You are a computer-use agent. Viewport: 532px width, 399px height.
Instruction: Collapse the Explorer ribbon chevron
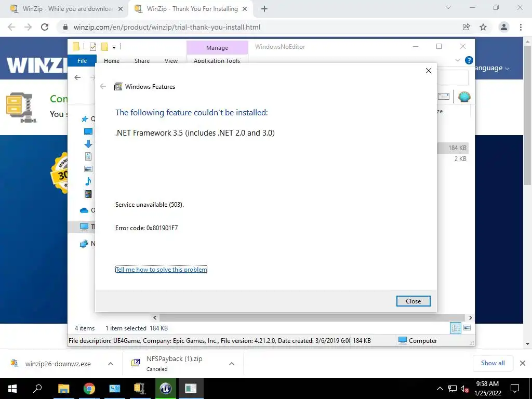pos(457,60)
